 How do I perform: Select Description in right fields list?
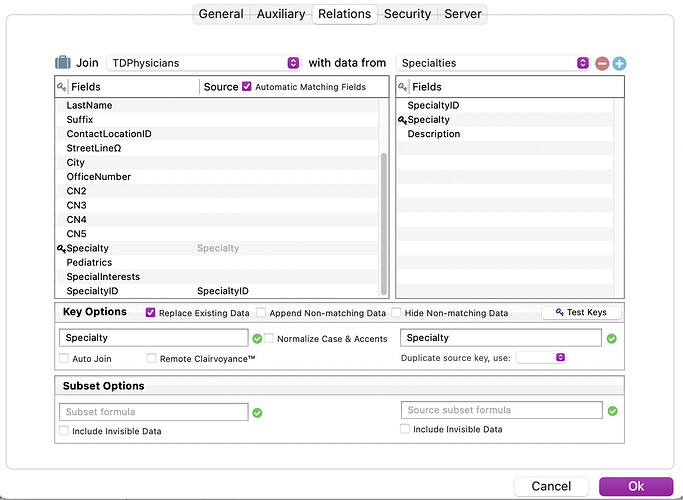coord(505,134)
